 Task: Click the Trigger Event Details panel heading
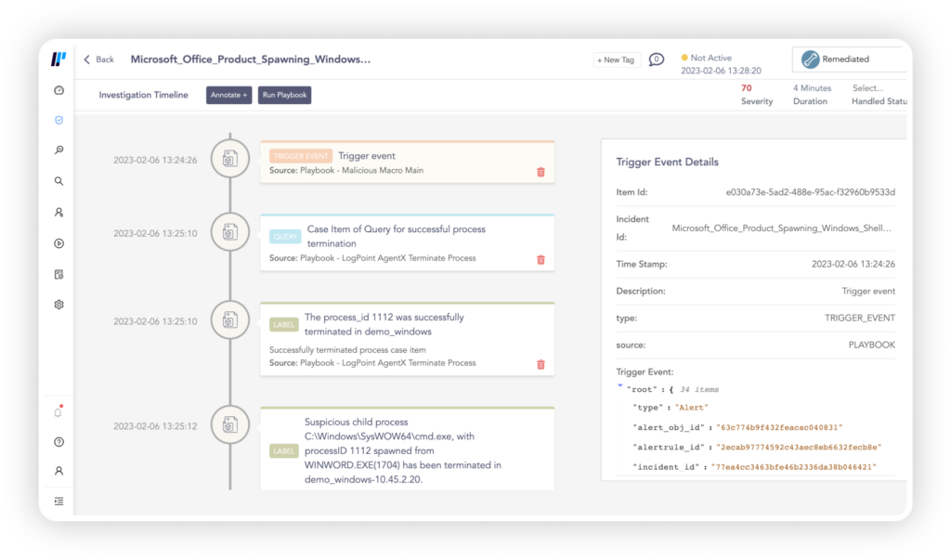(x=667, y=162)
